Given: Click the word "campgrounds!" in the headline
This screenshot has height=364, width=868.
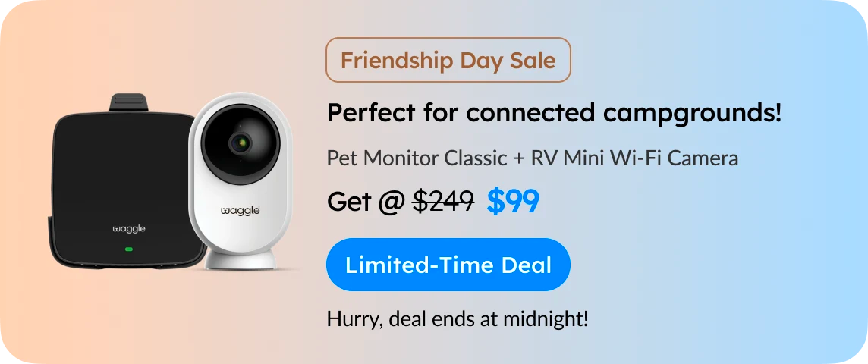Looking at the screenshot, I should click(693, 115).
